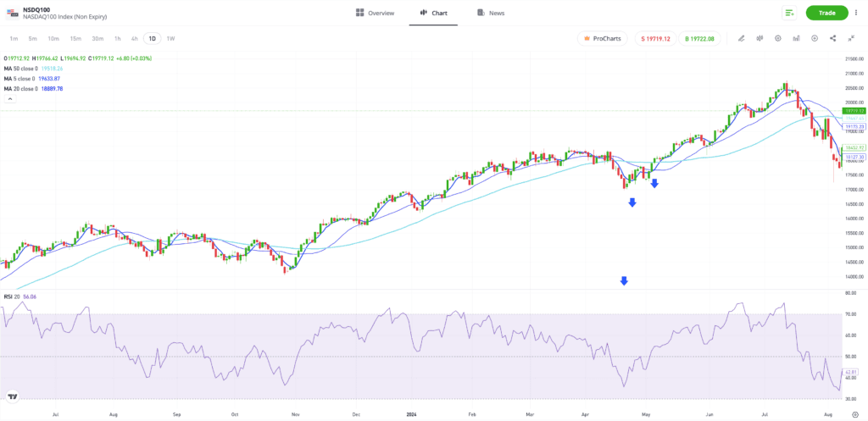Click the NSDQ100 instrument logo icon
This screenshot has height=421, width=868.
[12, 13]
